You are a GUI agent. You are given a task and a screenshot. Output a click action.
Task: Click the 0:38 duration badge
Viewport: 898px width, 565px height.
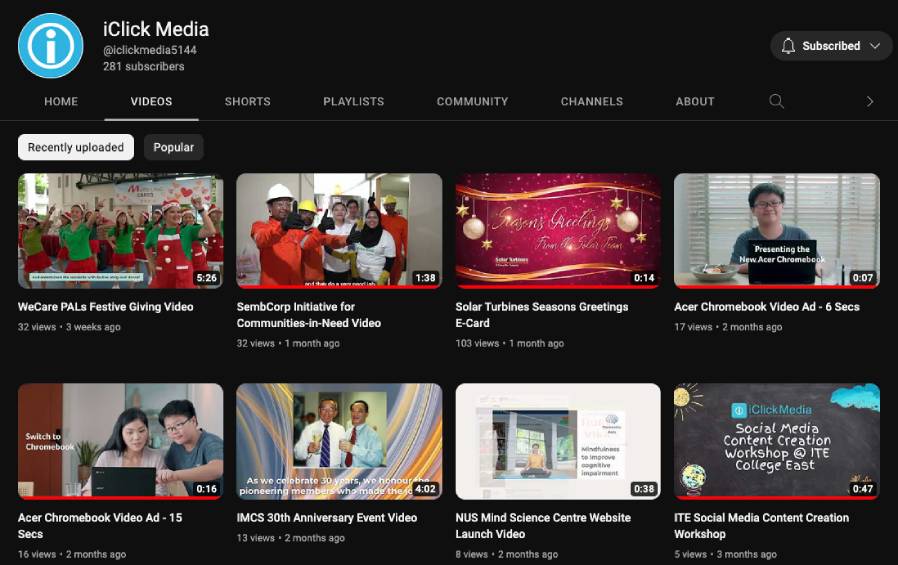644,489
